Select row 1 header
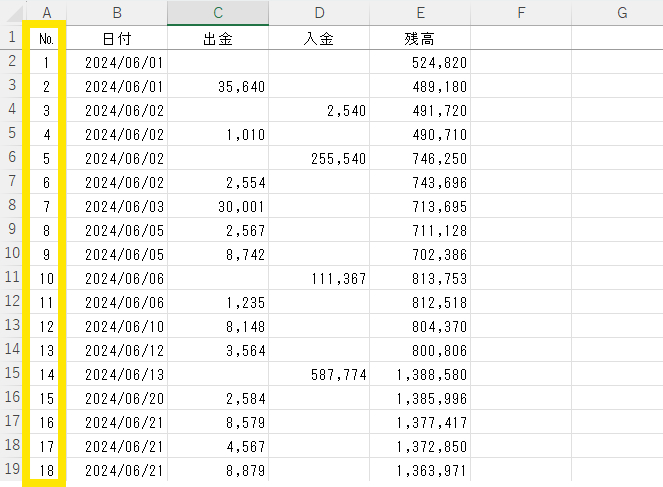The image size is (663, 487). (x=13, y=37)
